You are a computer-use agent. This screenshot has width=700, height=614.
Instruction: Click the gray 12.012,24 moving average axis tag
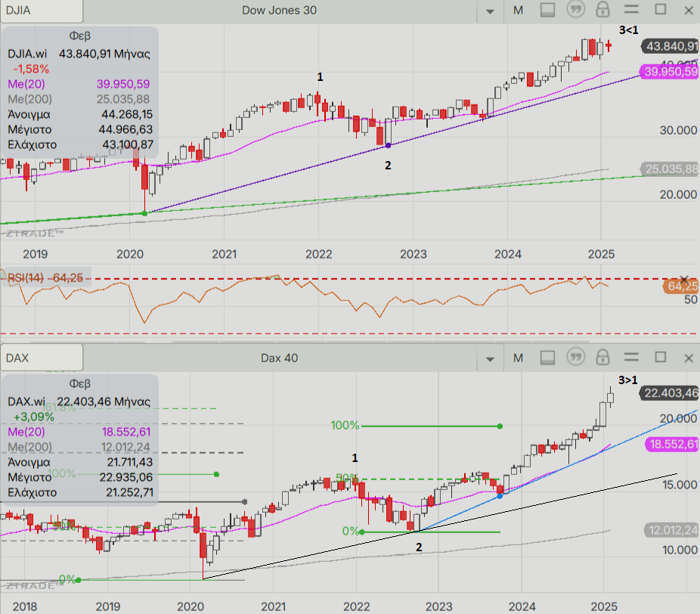[x=671, y=531]
